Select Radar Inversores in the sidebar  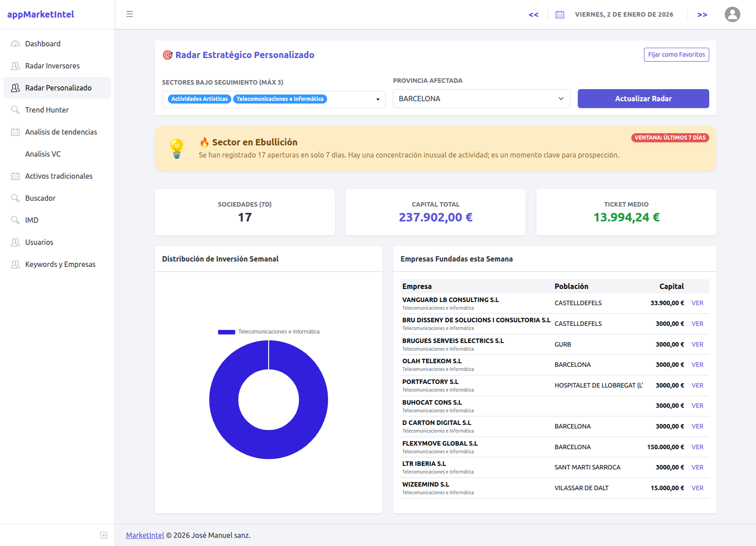click(52, 66)
